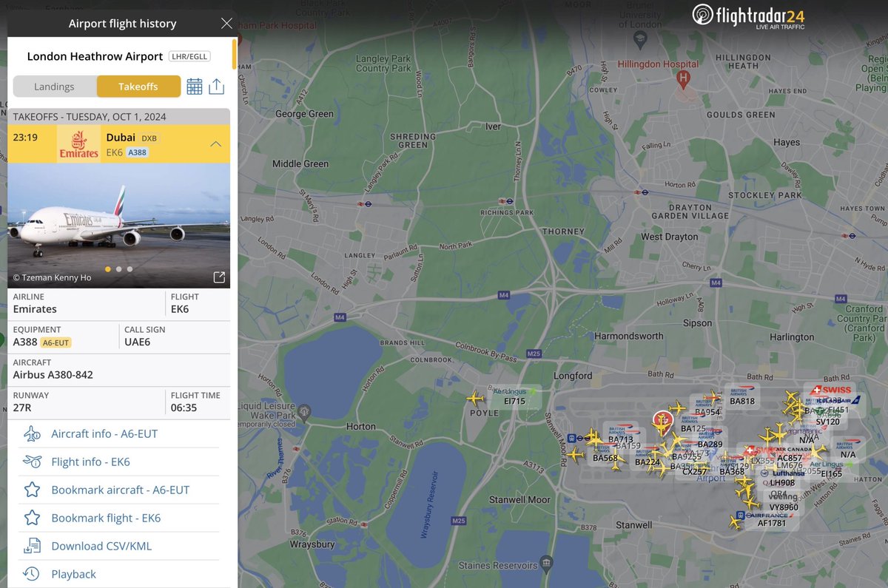Click the open-photo-in-new-window icon
The width and height of the screenshot is (888, 588).
(219, 276)
